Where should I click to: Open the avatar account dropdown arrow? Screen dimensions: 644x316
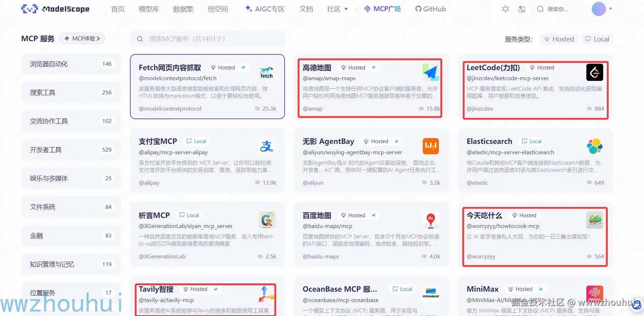[611, 9]
